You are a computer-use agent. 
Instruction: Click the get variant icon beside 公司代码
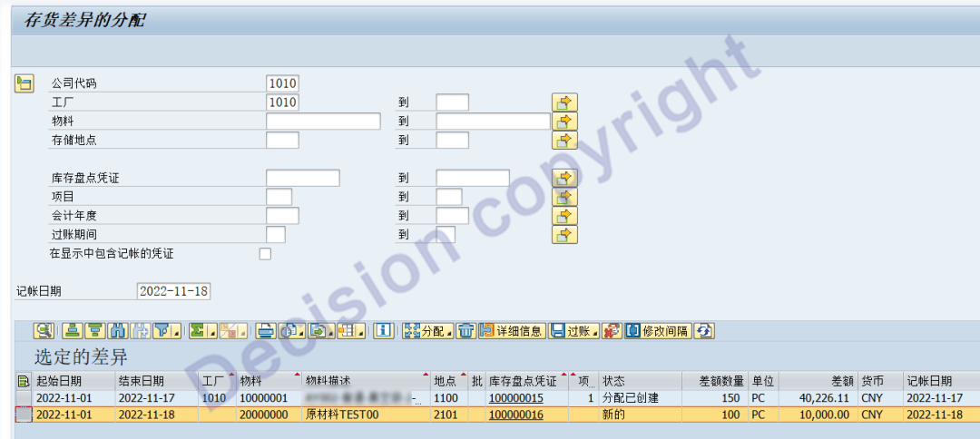coord(24,83)
